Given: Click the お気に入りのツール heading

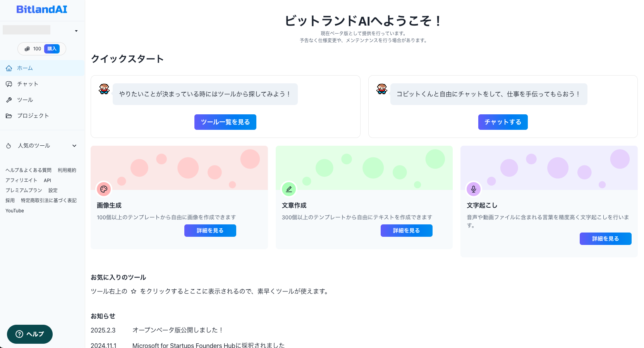Looking at the screenshot, I should point(118,277).
